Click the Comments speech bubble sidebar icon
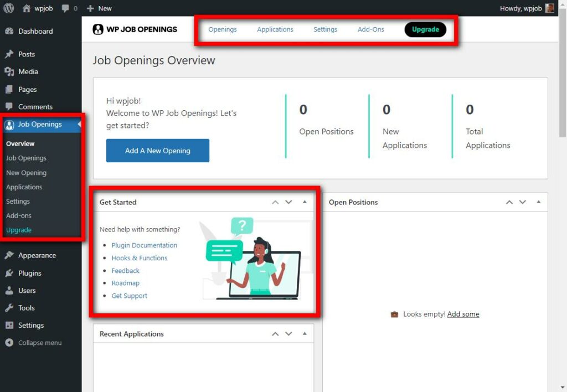Viewport: 567px width, 392px height. 9,107
